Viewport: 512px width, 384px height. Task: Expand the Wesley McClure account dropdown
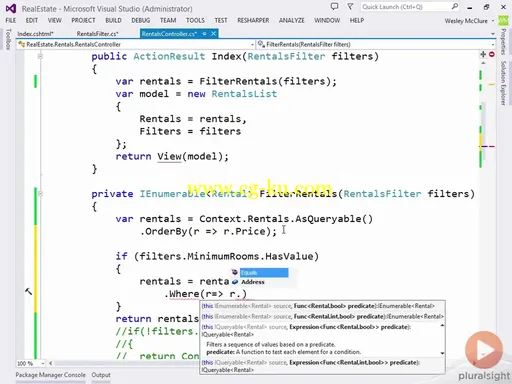pyautogui.click(x=469, y=21)
